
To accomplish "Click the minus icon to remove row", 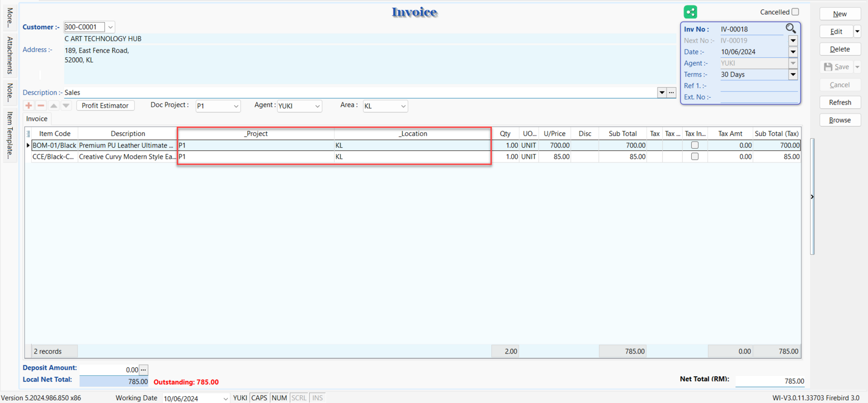I will point(41,106).
